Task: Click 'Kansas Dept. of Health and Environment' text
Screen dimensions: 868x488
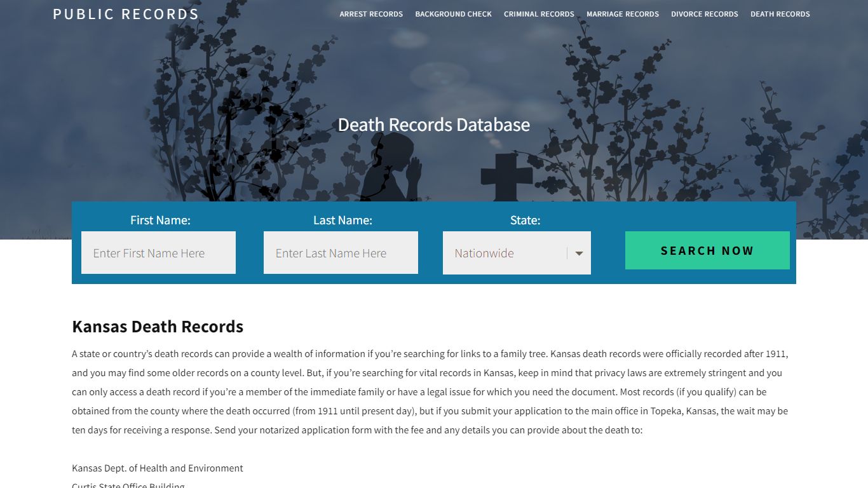Action: click(x=158, y=468)
